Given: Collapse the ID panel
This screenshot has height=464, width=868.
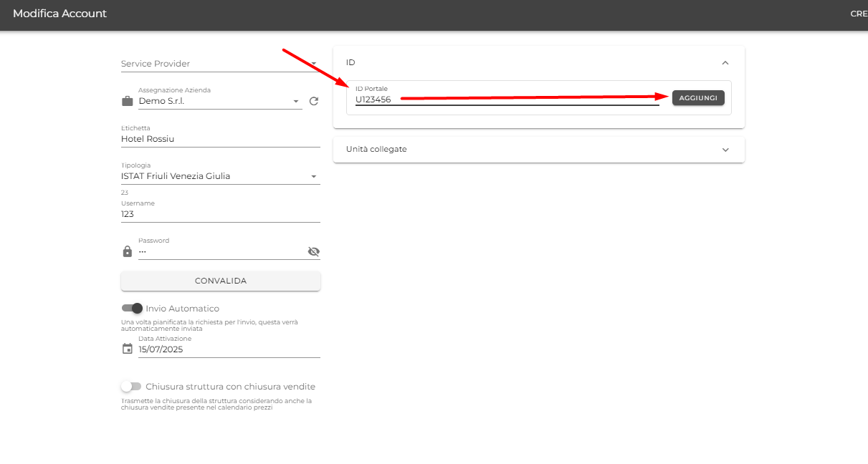Looking at the screenshot, I should pos(725,63).
